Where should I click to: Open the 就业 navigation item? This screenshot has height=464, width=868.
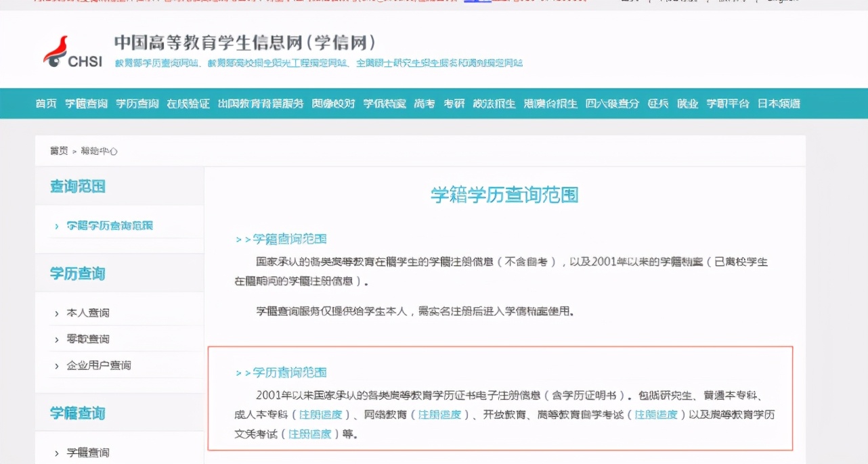[x=689, y=104]
